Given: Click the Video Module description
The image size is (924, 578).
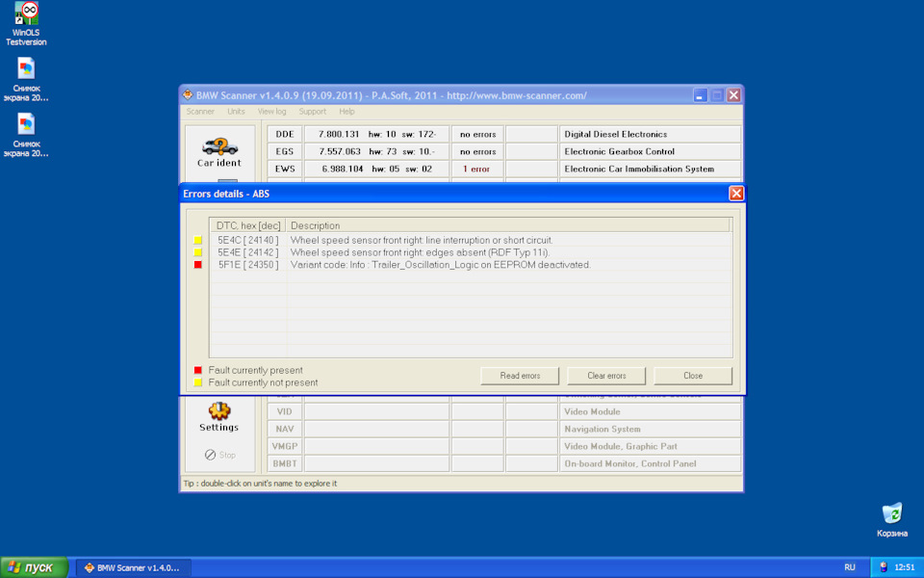Looking at the screenshot, I should pos(592,411).
